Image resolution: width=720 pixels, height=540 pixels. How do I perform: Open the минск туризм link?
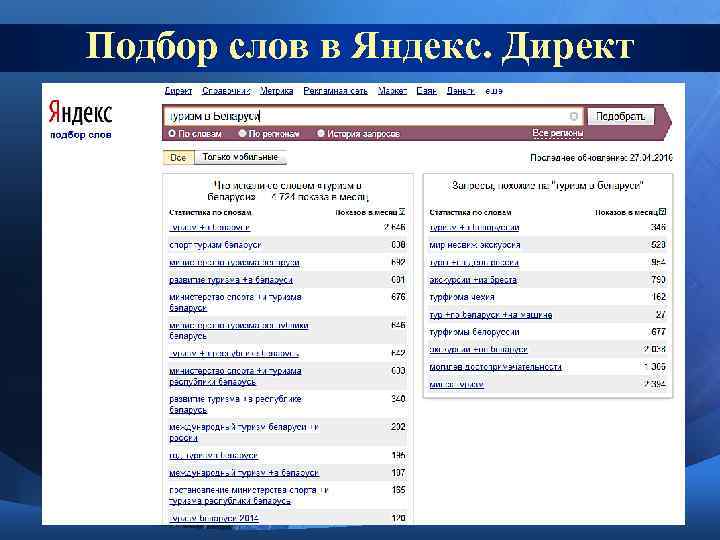click(456, 385)
